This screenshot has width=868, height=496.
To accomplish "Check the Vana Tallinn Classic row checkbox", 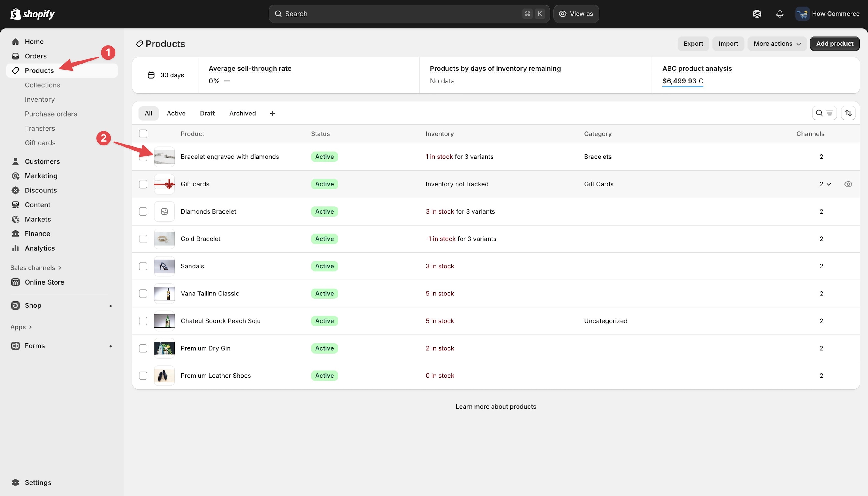I will 143,294.
